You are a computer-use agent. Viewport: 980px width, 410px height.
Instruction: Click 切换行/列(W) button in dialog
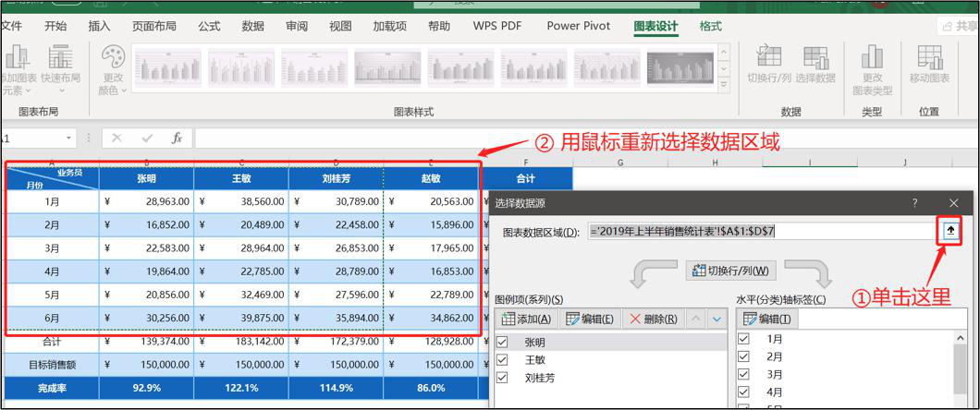click(x=731, y=271)
